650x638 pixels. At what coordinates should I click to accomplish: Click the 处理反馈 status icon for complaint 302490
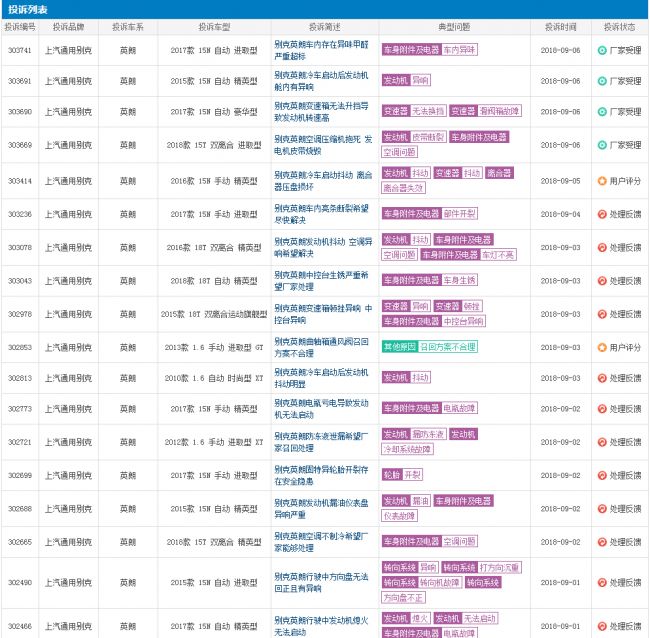coord(601,582)
